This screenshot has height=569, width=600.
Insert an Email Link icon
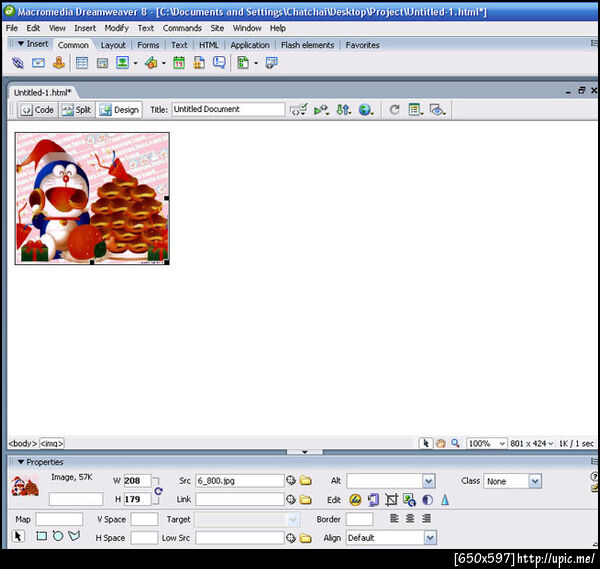(38, 62)
